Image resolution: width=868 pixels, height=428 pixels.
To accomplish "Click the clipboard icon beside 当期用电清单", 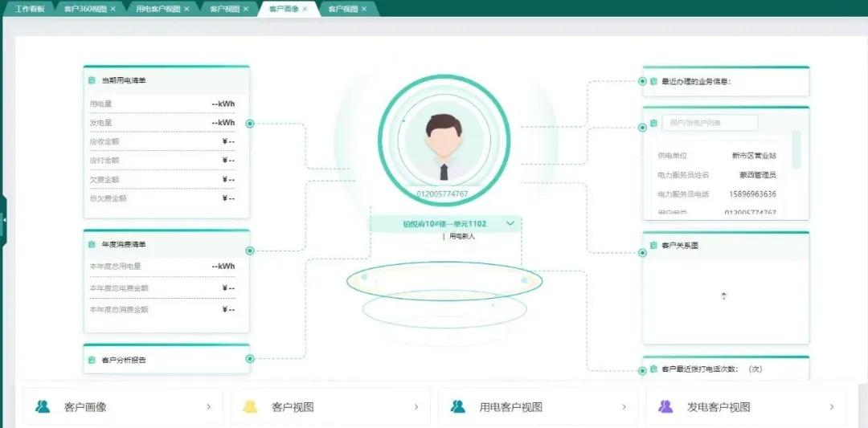I will pyautogui.click(x=92, y=81).
